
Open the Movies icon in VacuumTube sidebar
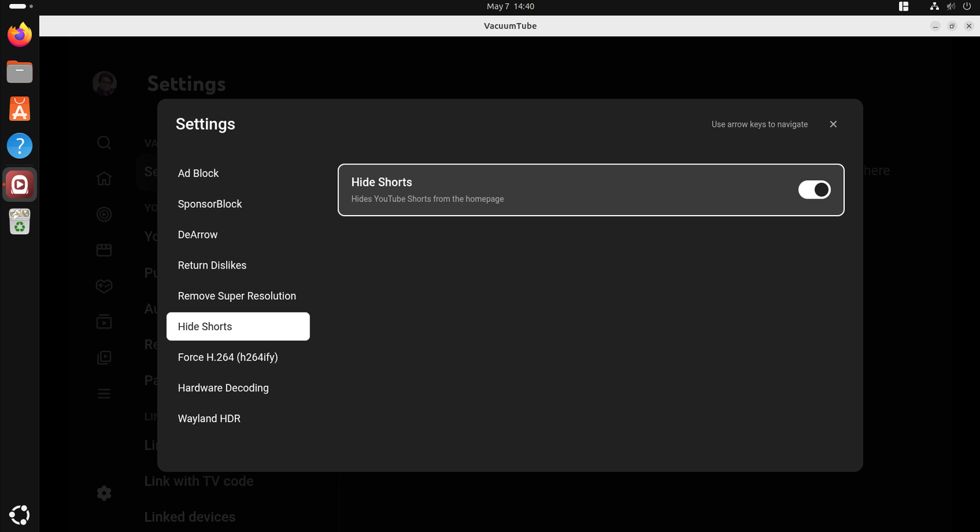click(x=104, y=250)
